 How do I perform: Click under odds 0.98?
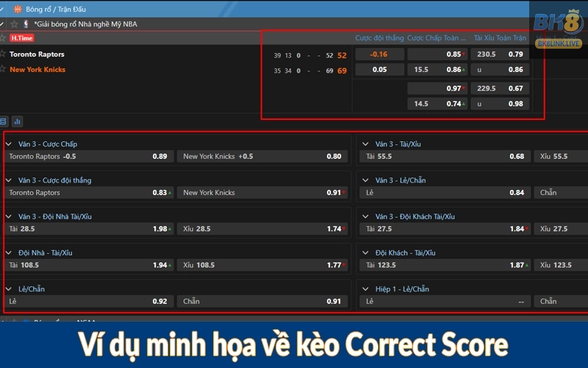[500, 104]
